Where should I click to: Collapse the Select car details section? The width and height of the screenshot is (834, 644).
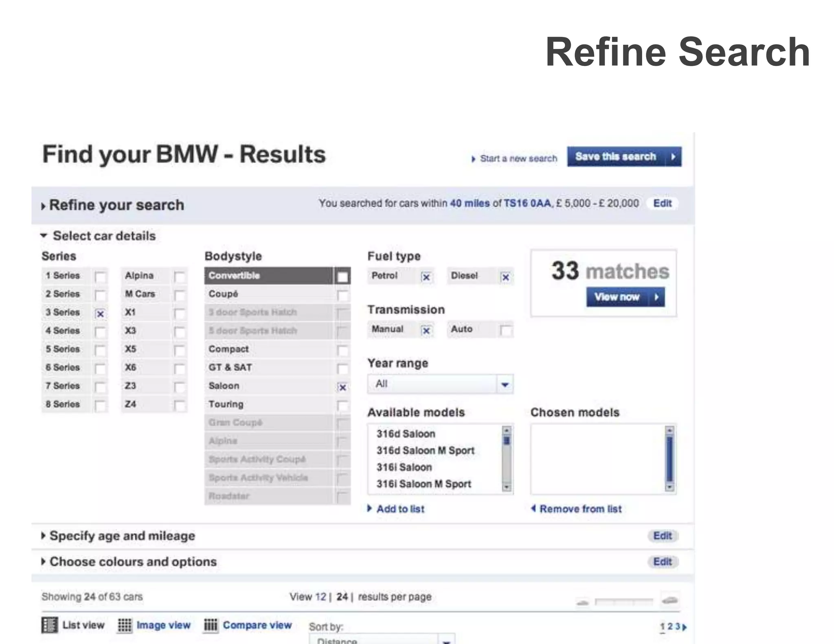(x=98, y=236)
